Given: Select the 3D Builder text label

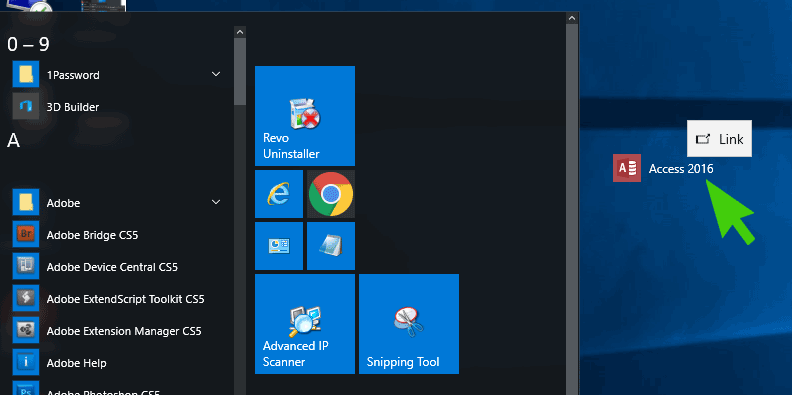Looking at the screenshot, I should coord(73,107).
